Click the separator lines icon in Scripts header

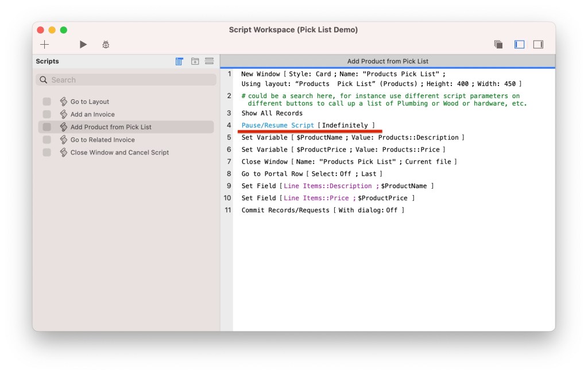pyautogui.click(x=209, y=61)
